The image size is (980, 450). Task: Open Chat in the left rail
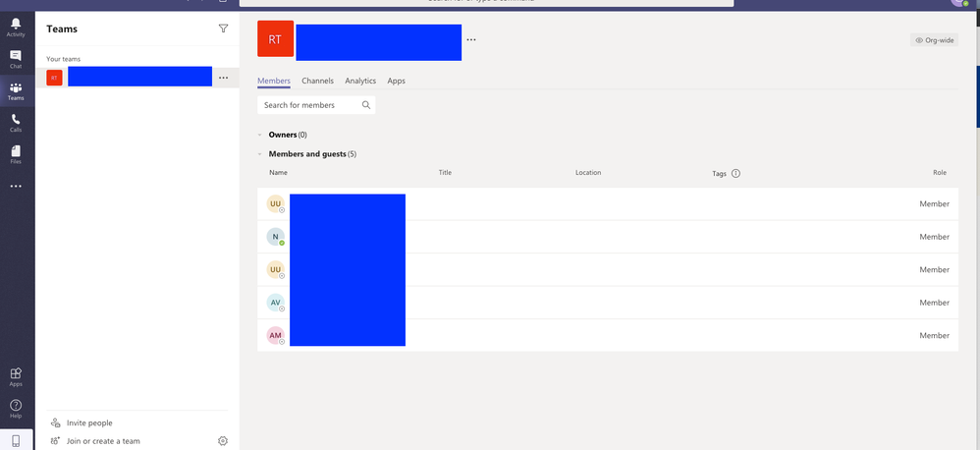(x=16, y=59)
